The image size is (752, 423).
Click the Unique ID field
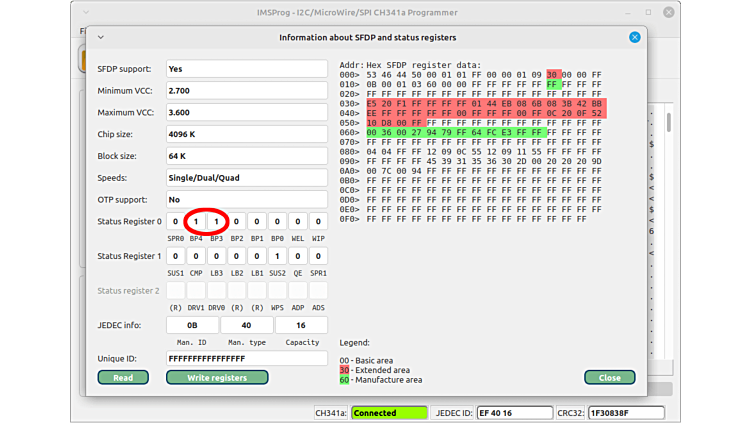tap(246, 358)
